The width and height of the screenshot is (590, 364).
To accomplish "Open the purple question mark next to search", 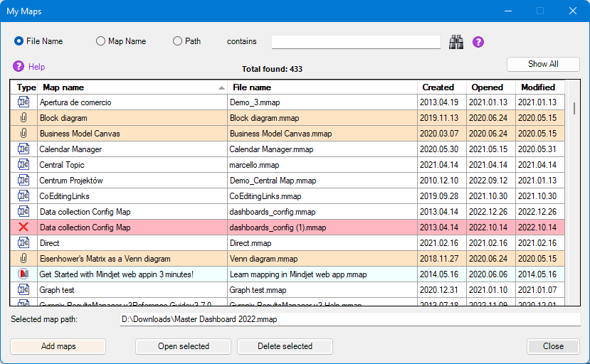I will (x=478, y=42).
